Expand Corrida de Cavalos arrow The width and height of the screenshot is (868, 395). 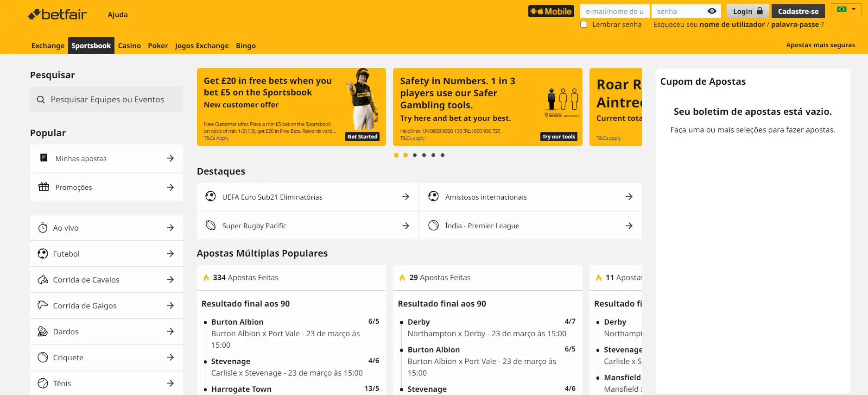171,280
